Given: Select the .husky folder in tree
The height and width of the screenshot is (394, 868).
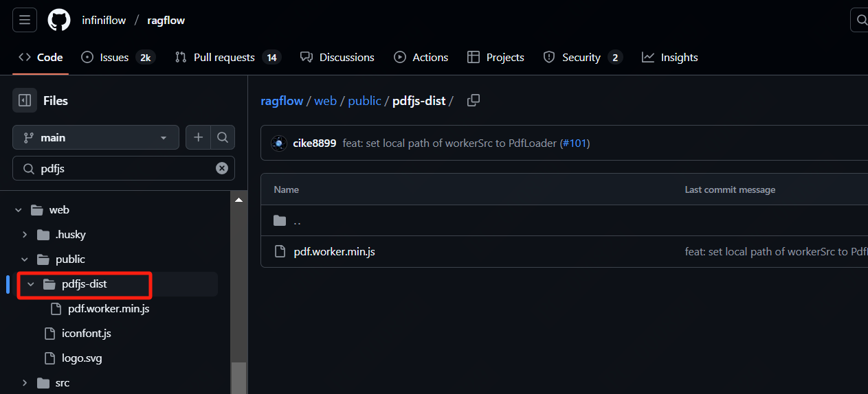Looking at the screenshot, I should click(x=71, y=235).
